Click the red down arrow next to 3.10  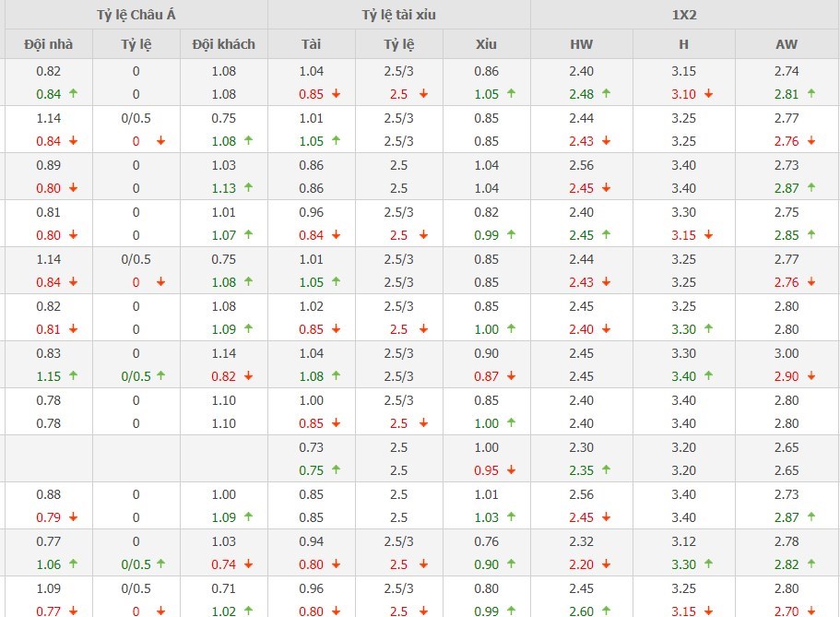coord(708,93)
